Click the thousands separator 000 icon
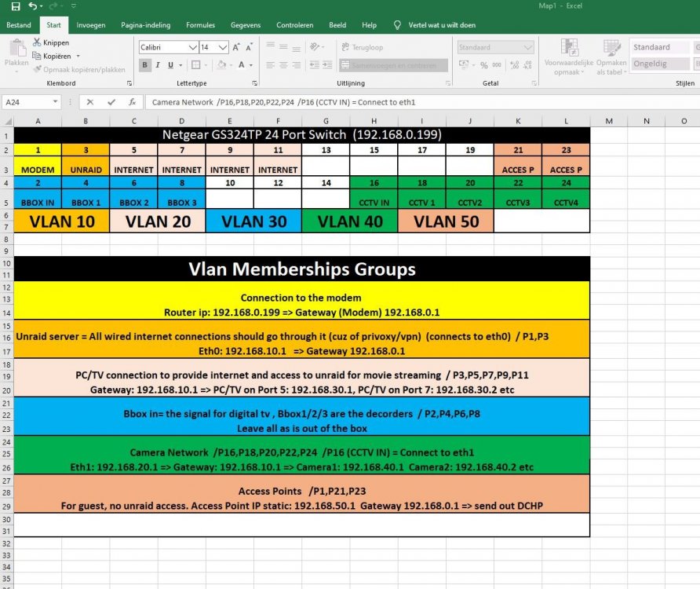Image resolution: width=700 pixels, height=589 pixels. point(497,65)
